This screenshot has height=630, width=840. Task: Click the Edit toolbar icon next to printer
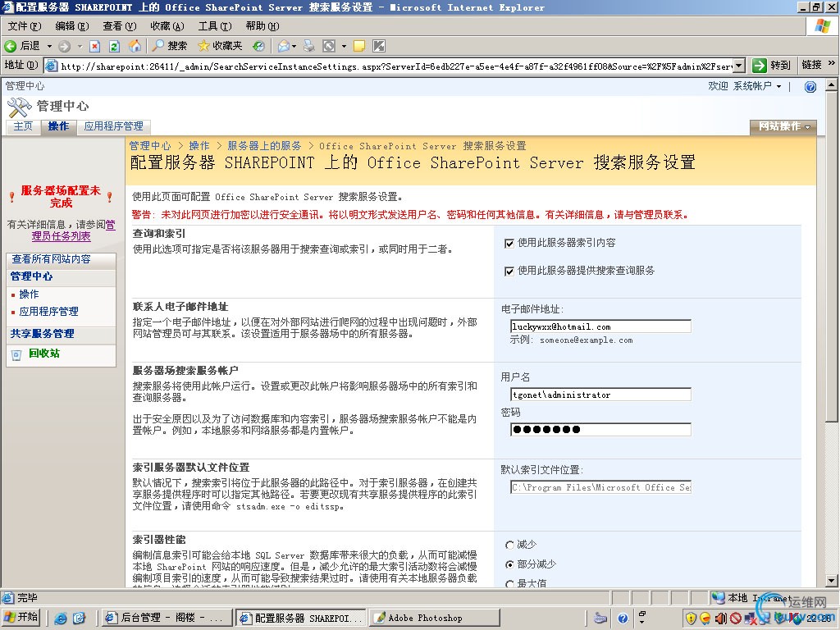click(x=329, y=46)
